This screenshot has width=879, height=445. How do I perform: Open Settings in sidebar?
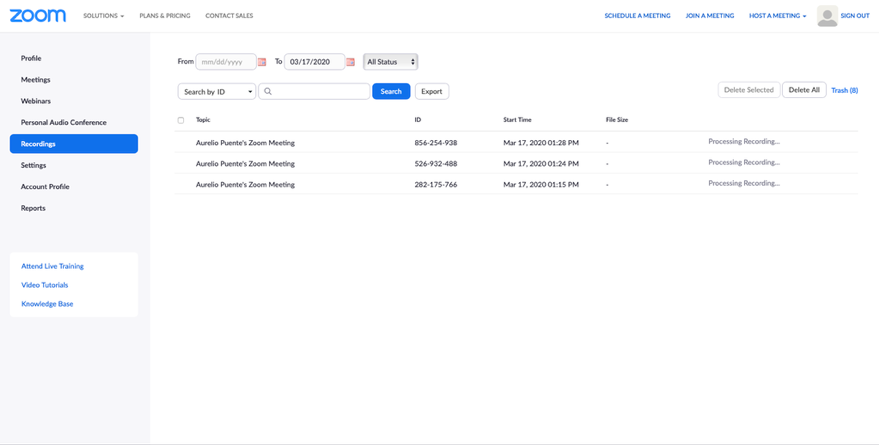click(34, 165)
